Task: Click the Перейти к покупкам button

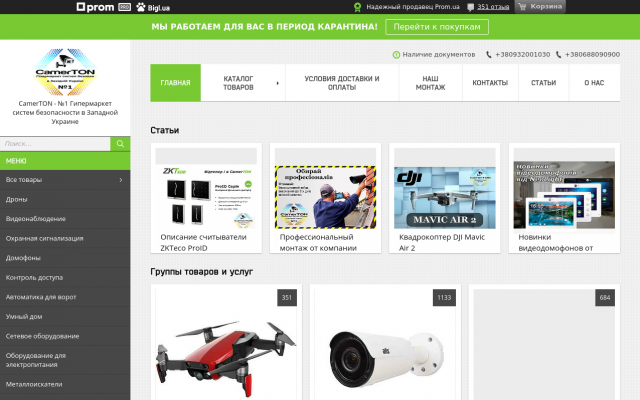Action: tap(437, 27)
